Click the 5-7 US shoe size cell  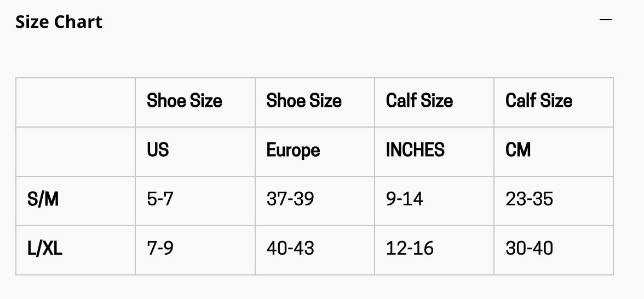(x=195, y=201)
